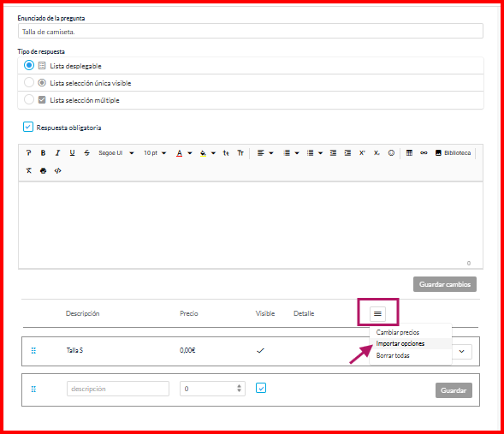Print editor content with the printer icon
Screen dimensions: 504x434
(43, 170)
